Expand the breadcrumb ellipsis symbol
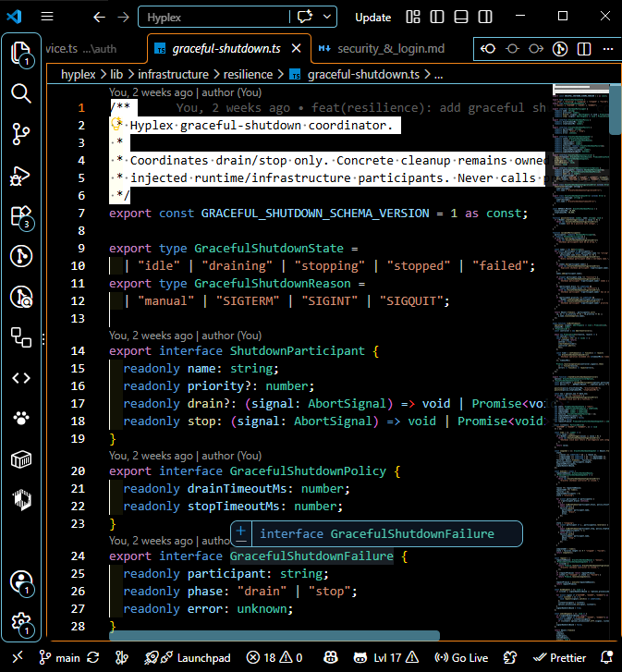Image resolution: width=622 pixels, height=672 pixels. (439, 75)
